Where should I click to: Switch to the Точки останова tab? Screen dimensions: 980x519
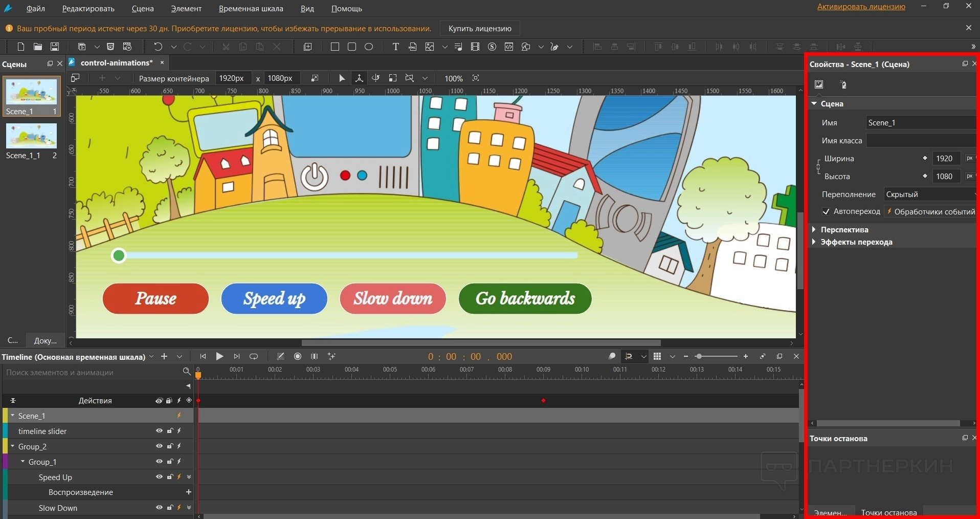click(x=888, y=512)
